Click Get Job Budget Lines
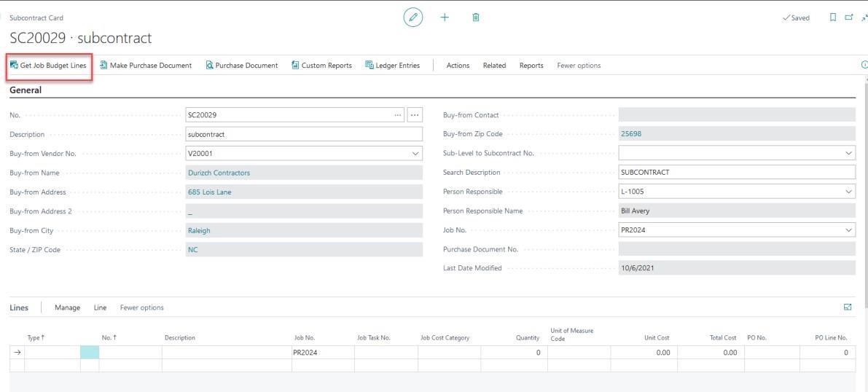The height and width of the screenshot is (392, 868). (48, 66)
